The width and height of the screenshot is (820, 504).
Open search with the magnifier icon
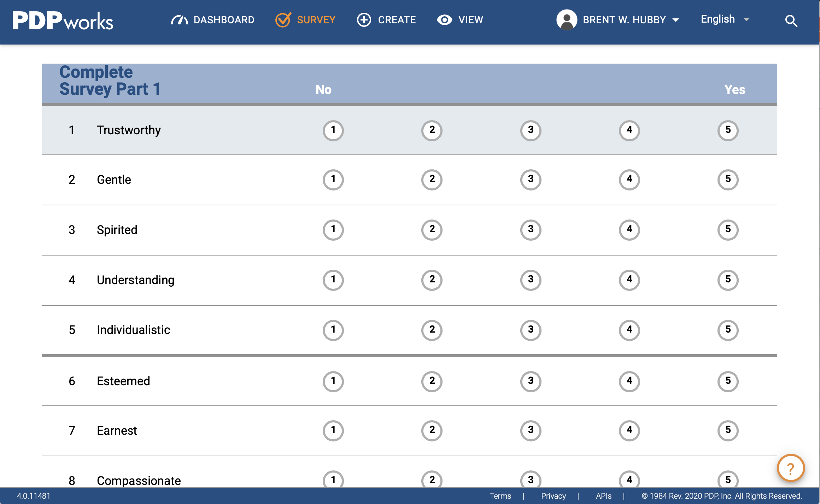click(x=791, y=21)
